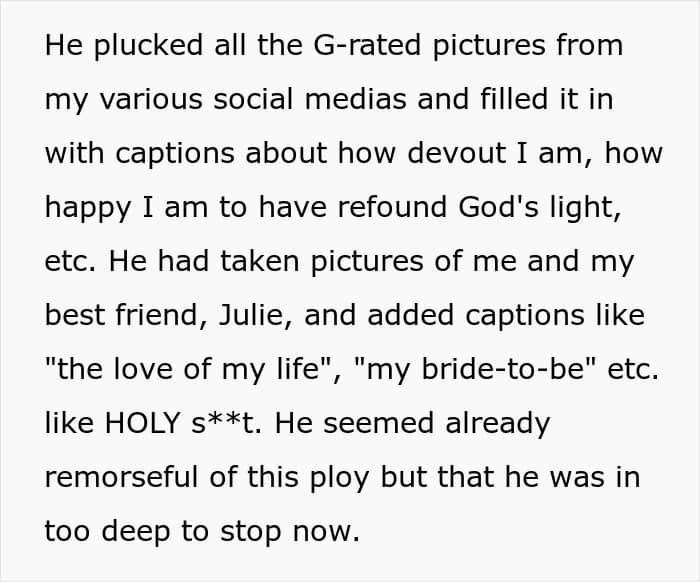This screenshot has width=700, height=582.
Task: Click the first word "captions" after "with"
Action: (175, 154)
